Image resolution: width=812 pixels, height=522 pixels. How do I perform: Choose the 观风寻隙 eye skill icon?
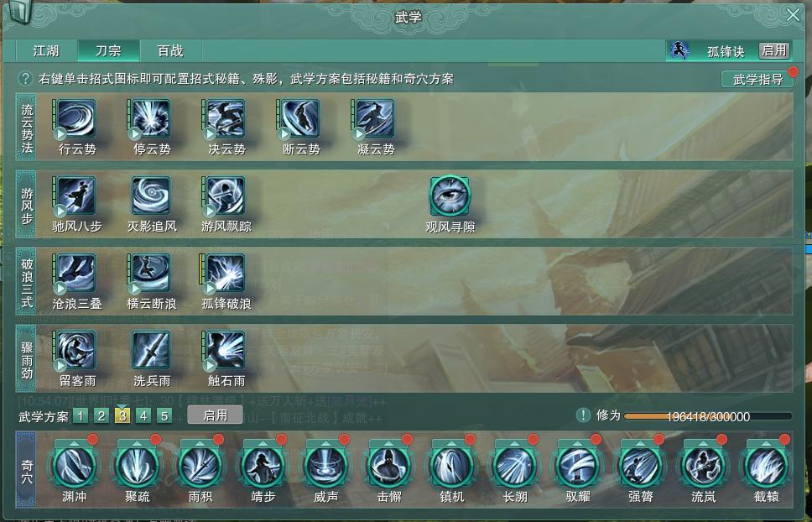click(450, 196)
